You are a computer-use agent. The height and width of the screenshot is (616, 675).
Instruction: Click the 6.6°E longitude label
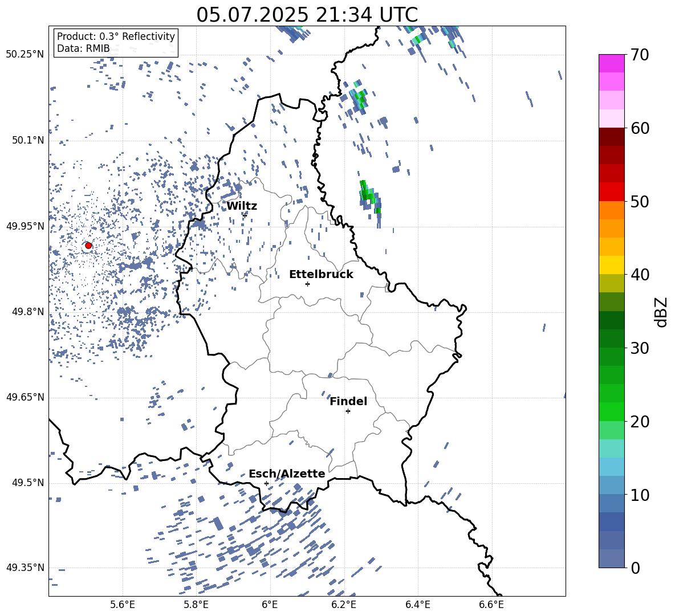point(491,605)
